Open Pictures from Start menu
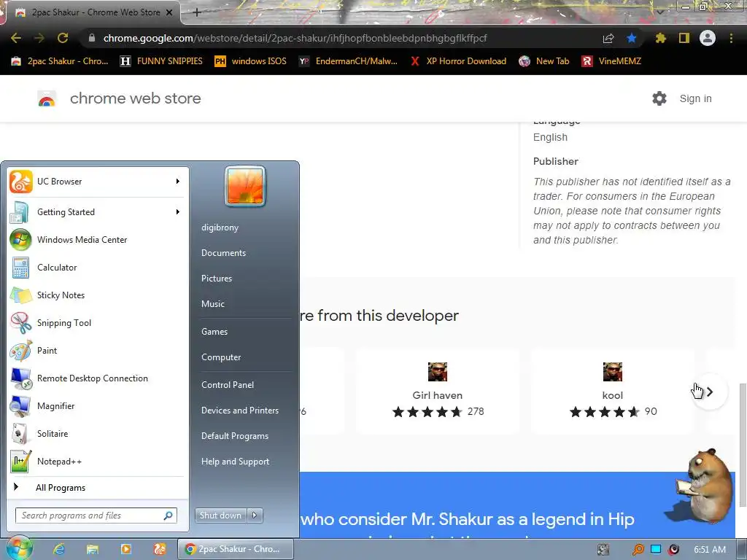 pyautogui.click(x=216, y=279)
